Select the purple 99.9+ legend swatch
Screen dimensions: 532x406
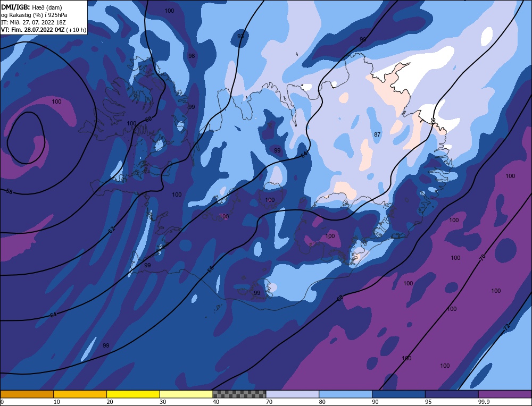tap(505, 394)
